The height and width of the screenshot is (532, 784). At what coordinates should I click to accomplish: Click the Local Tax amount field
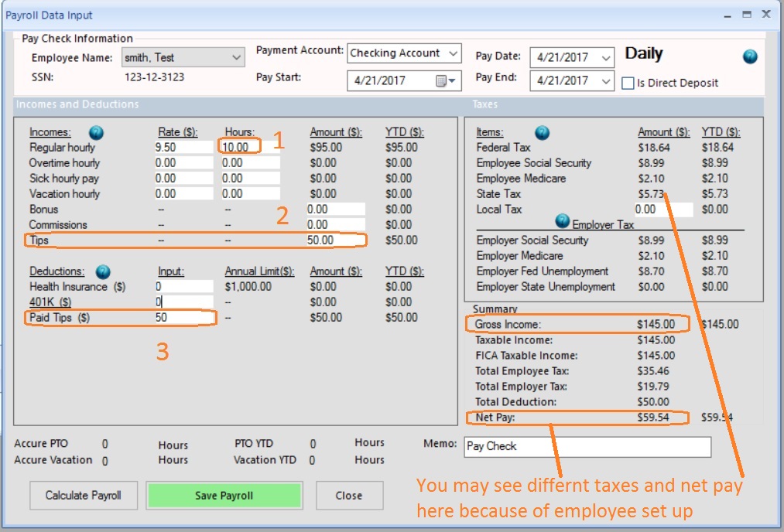(662, 209)
